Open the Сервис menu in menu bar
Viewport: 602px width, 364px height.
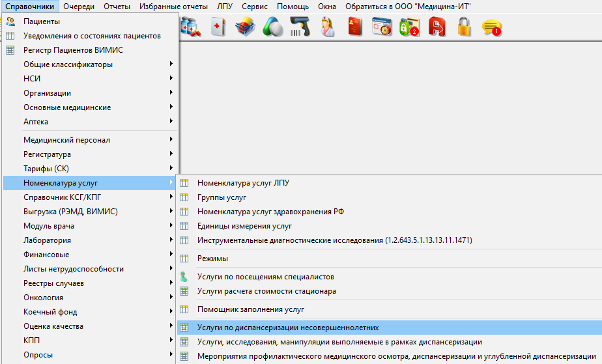[x=254, y=6]
